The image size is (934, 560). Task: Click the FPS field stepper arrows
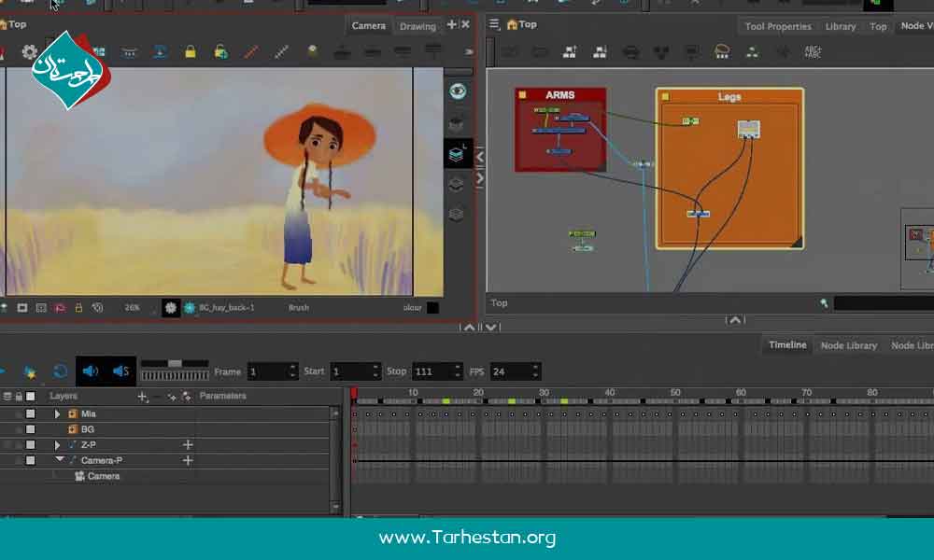click(x=535, y=371)
